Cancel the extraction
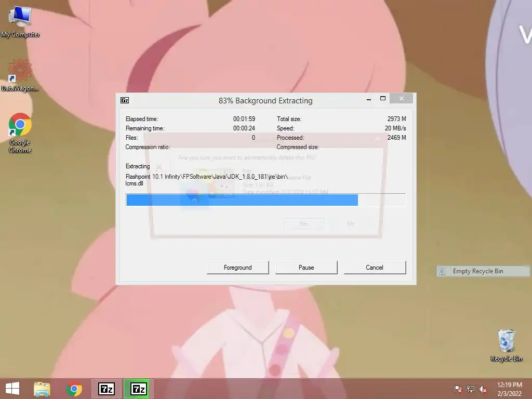Screen dimensions: 532x399 pos(375,268)
